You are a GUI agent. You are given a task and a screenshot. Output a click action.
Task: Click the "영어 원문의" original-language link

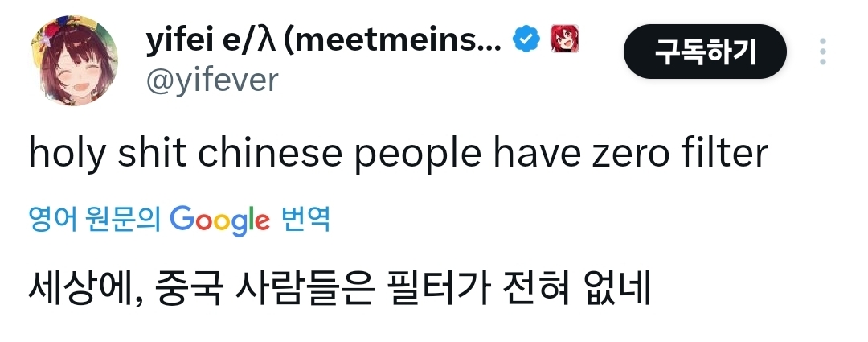click(x=95, y=219)
